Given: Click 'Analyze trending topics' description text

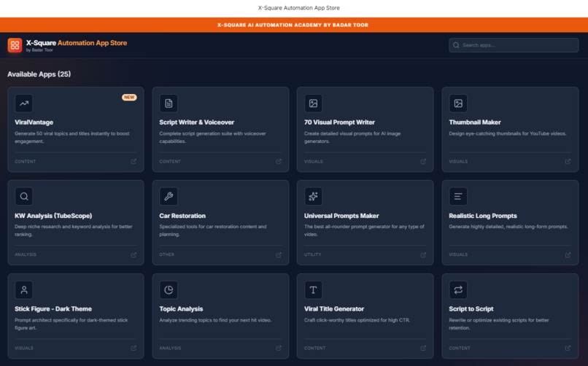Looking at the screenshot, I should tap(215, 320).
